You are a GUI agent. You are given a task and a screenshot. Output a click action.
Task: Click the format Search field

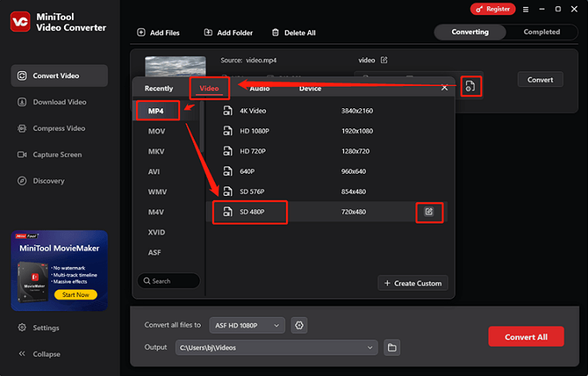(168, 280)
